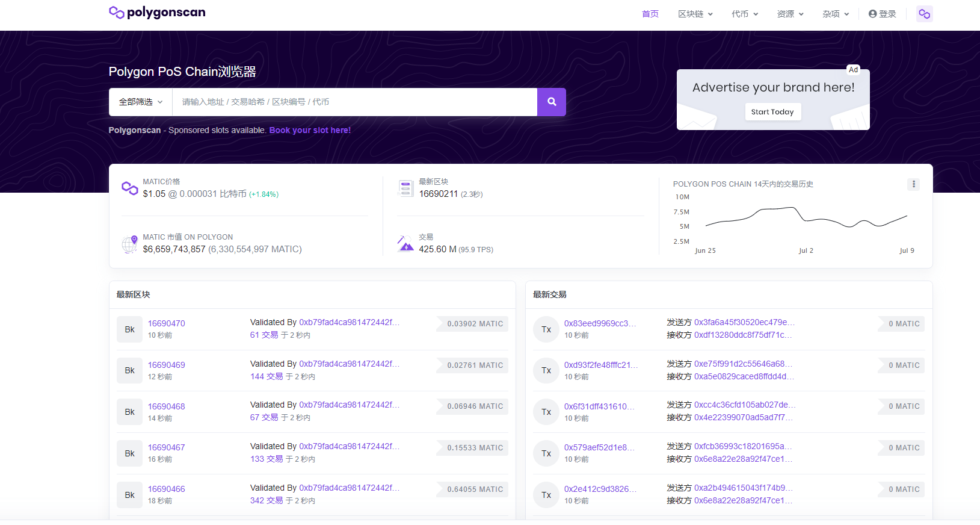View the 67 交易 transactions link
Viewport: 980px width, 525px height.
(x=264, y=417)
